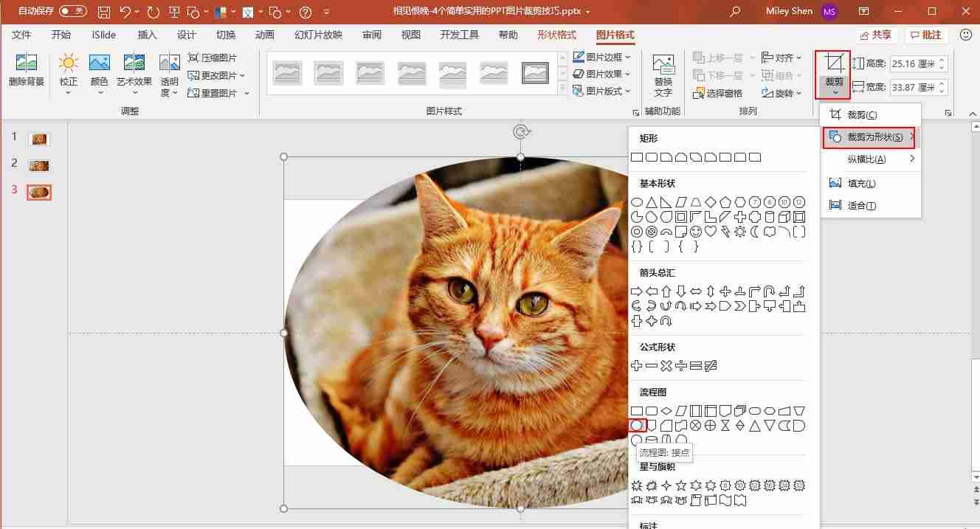Image resolution: width=980 pixels, height=529 pixels.
Task: Open the 纵横比(A) aspect ratio submenu
Action: (871, 159)
